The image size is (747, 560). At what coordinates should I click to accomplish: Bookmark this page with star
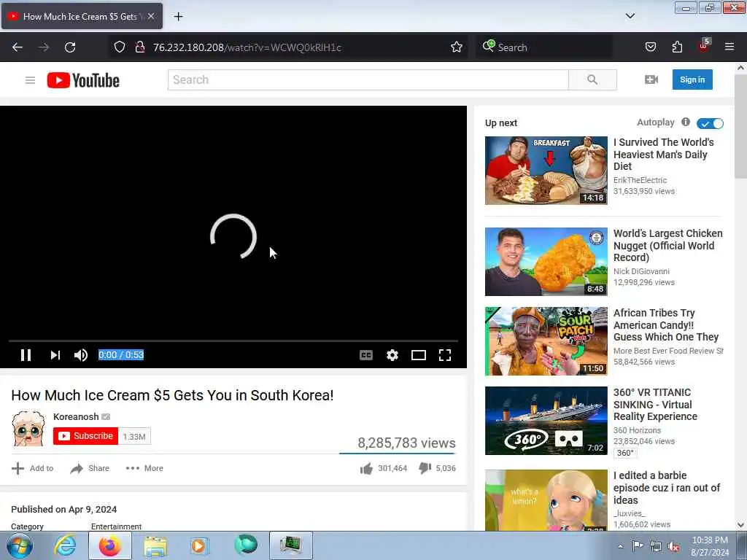point(457,47)
